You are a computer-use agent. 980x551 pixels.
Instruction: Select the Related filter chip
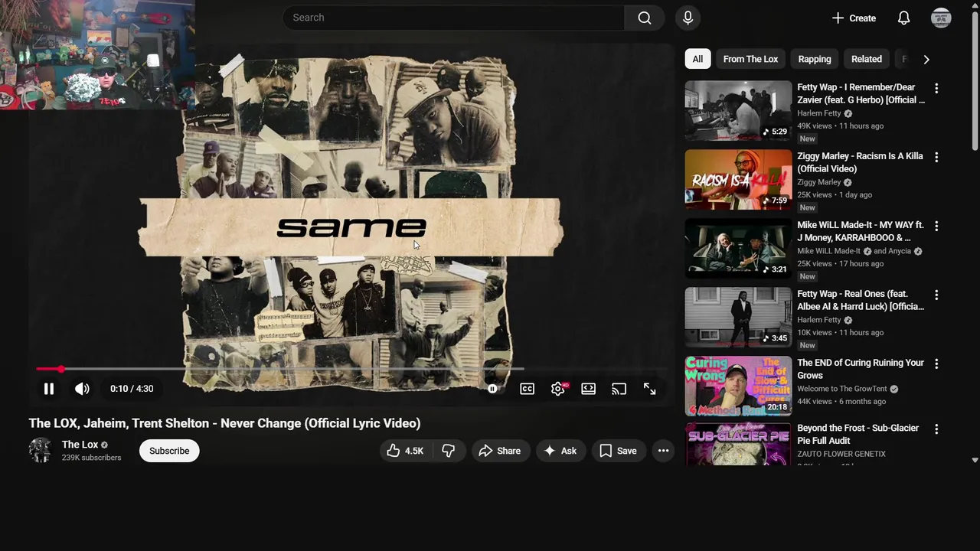point(867,59)
